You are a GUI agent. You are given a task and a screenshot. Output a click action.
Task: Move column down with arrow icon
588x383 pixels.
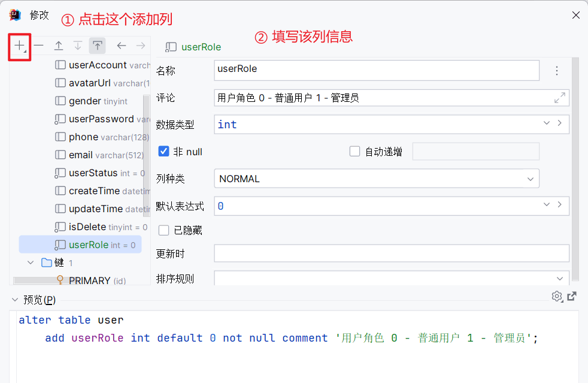pos(78,46)
